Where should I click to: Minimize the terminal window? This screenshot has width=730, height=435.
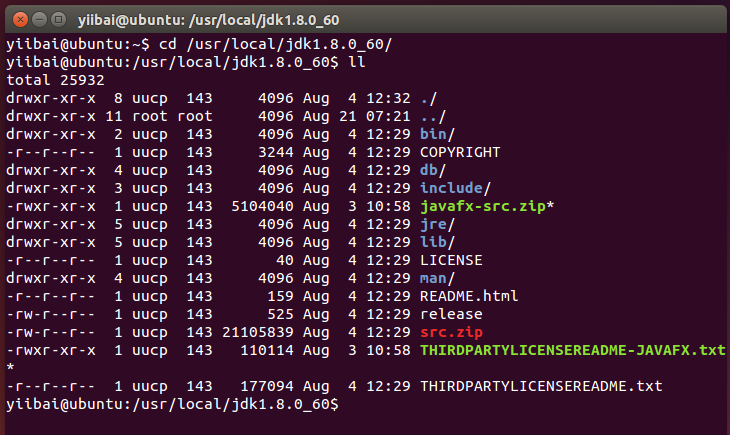[x=40, y=20]
